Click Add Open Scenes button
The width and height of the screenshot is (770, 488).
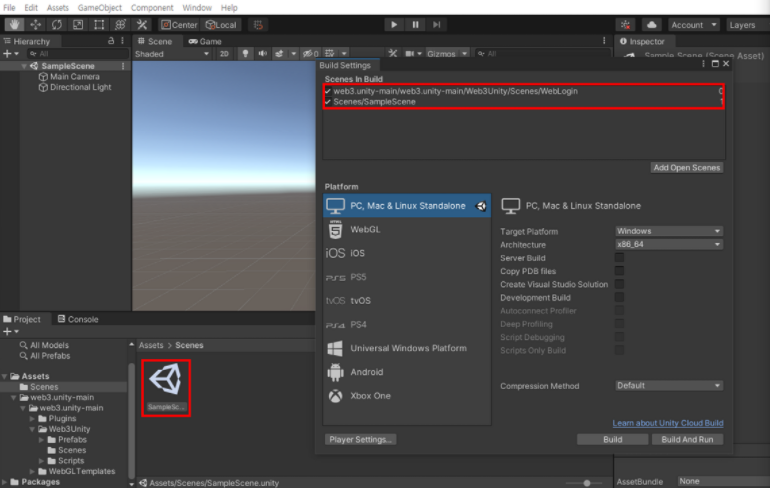(687, 168)
